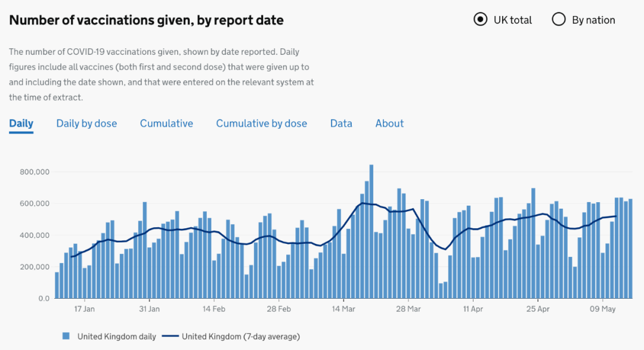Click the By nation label text
644x350 pixels.
pos(593,20)
